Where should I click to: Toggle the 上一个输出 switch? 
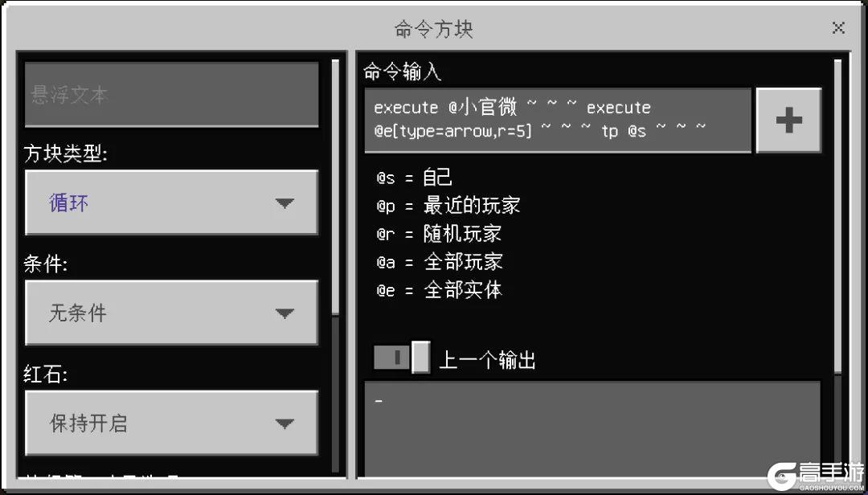coord(402,358)
